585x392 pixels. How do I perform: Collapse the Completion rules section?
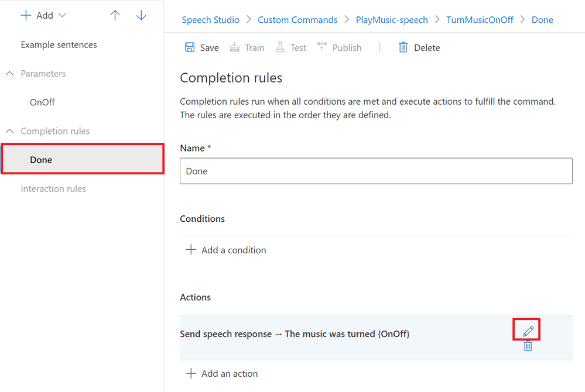(x=10, y=131)
